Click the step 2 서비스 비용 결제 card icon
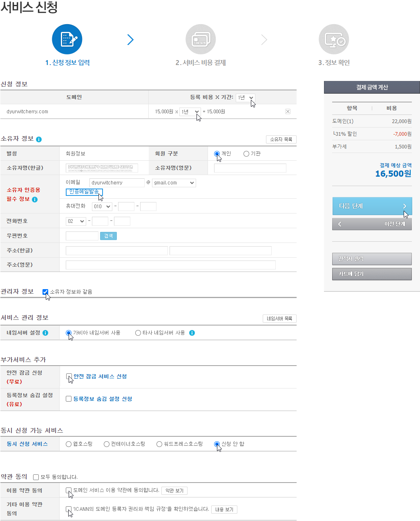 click(200, 39)
